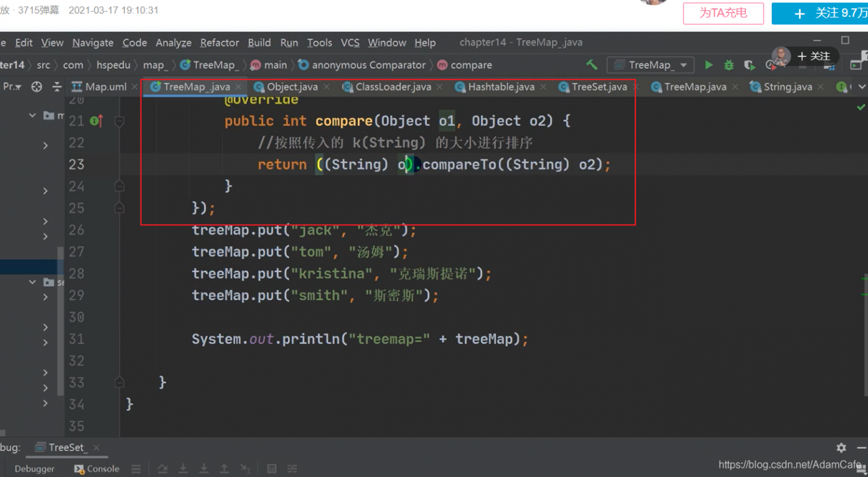The image size is (868, 477).
Task: Start debugging with the bug icon
Action: (x=729, y=65)
